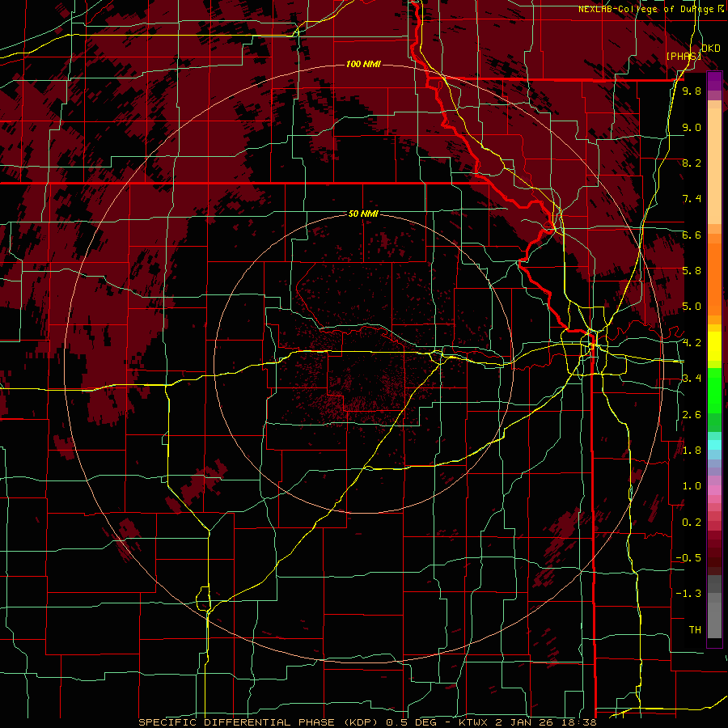728x728 pixels.
Task: Click the 9.0 value on the color scale
Action: tap(692, 127)
